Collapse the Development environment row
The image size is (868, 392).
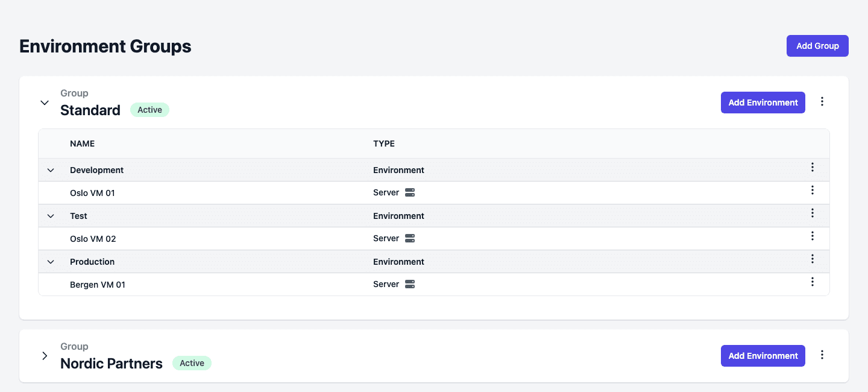(51, 170)
